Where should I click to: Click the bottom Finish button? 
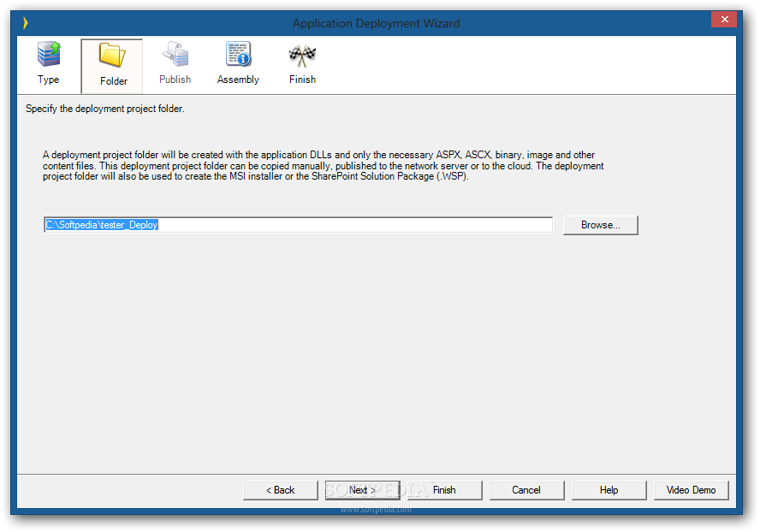tap(444, 490)
